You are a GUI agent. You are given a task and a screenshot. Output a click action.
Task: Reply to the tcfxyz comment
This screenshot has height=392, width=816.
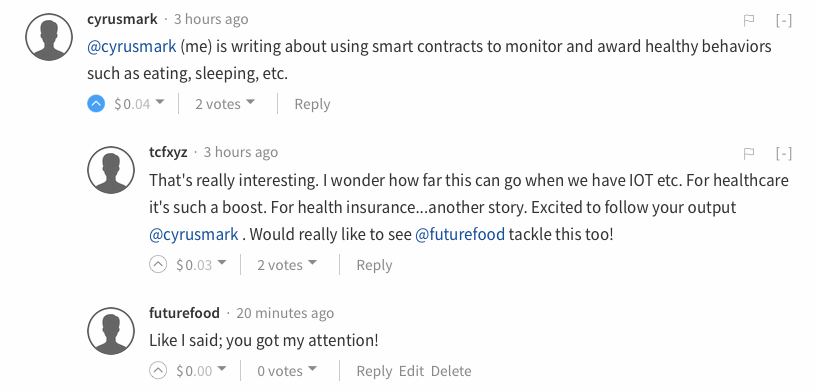pyautogui.click(x=374, y=265)
